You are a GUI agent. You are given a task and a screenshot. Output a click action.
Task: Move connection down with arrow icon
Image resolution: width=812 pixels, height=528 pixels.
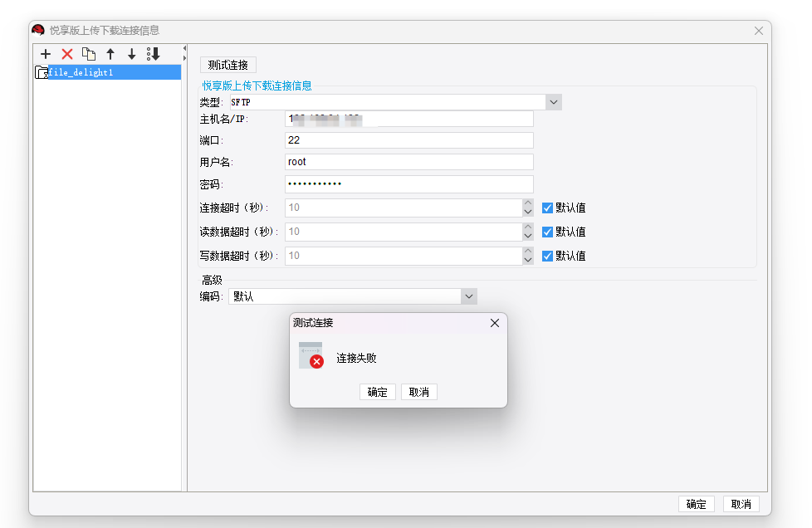[131, 54]
